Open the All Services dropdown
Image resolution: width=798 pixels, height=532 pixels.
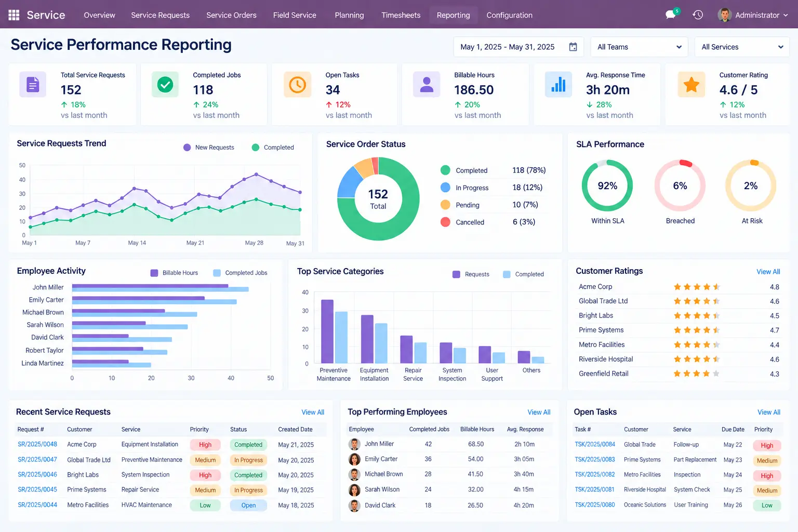tap(742, 47)
